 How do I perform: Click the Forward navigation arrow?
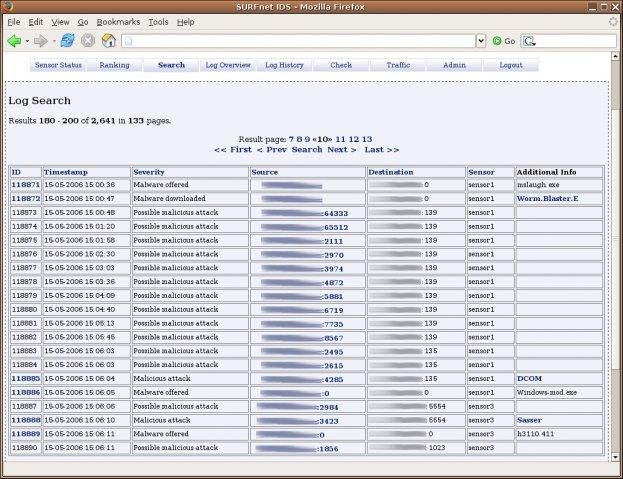41,41
